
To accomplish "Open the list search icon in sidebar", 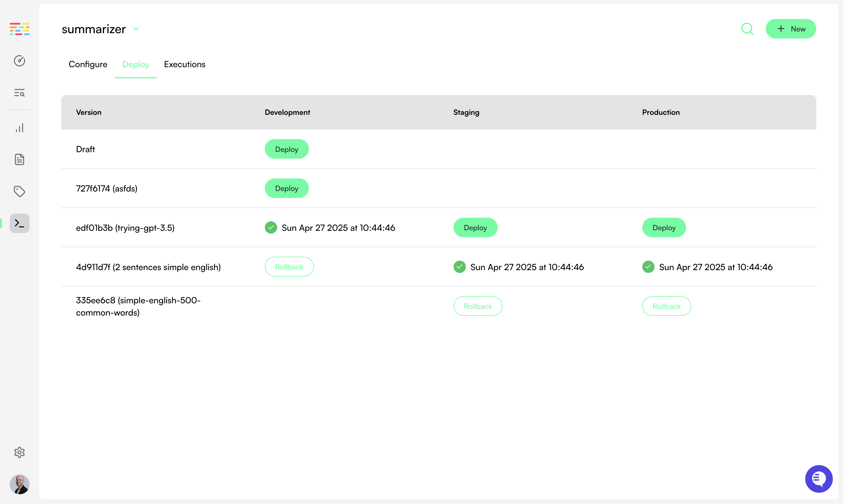I will pos(19,93).
